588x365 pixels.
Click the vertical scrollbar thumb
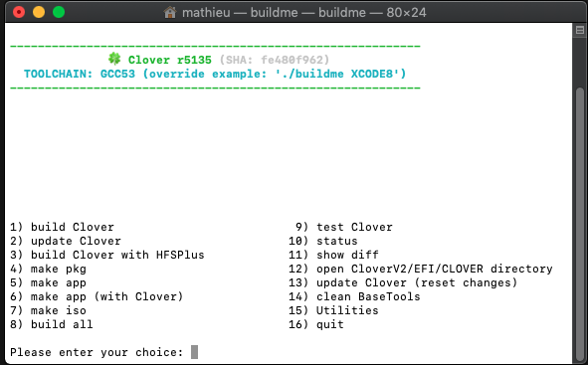[580, 224]
